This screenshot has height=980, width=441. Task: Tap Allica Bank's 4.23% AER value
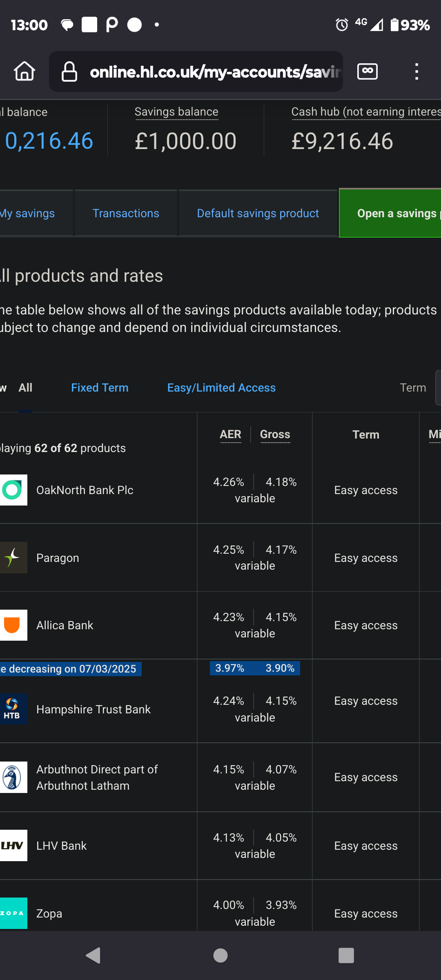click(x=229, y=617)
